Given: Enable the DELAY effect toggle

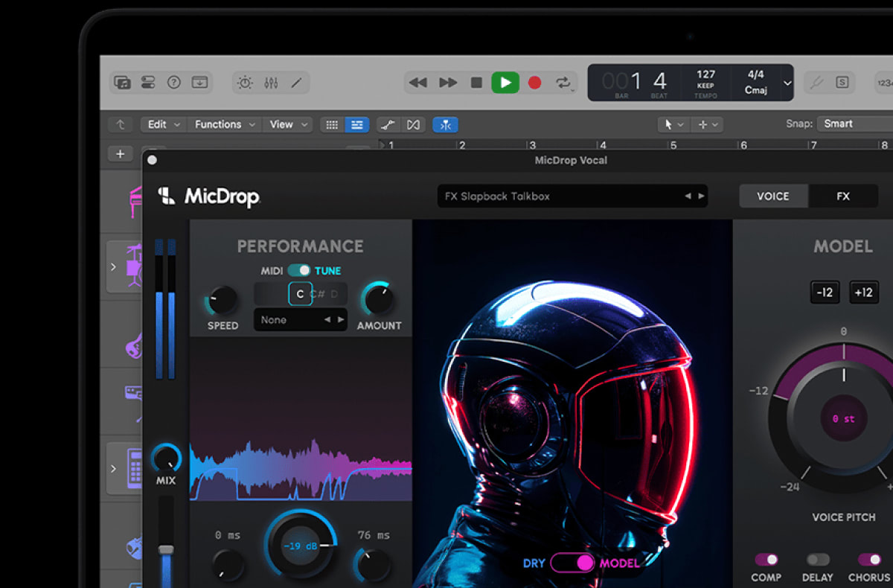Looking at the screenshot, I should tap(817, 560).
